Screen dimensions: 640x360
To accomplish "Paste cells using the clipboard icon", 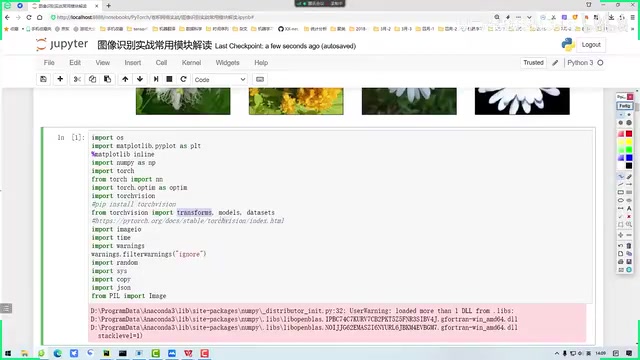I will (x=107, y=79).
